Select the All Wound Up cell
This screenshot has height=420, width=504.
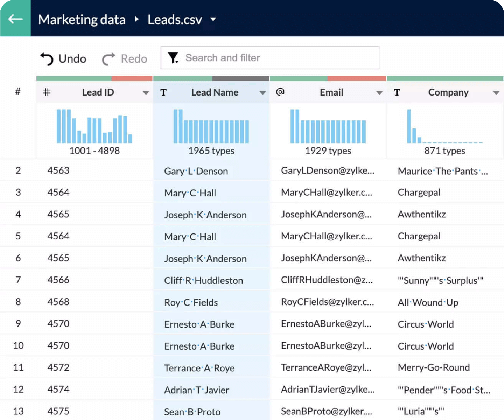[x=445, y=302]
